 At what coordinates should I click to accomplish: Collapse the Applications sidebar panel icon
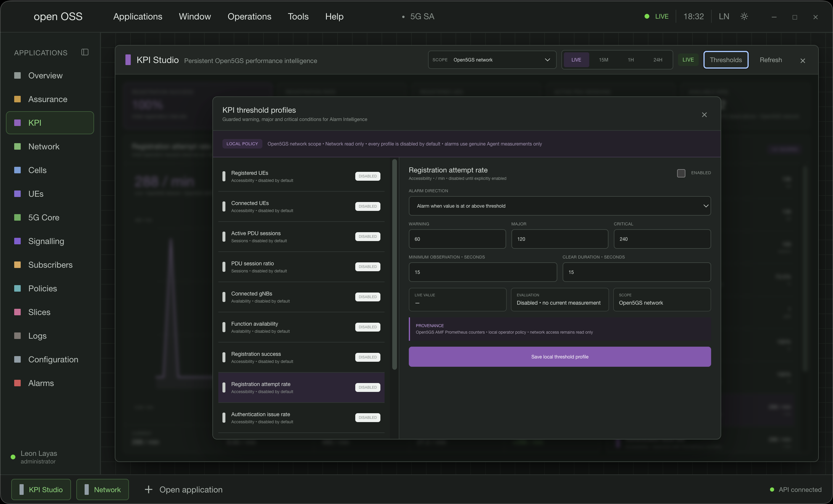[x=85, y=52]
